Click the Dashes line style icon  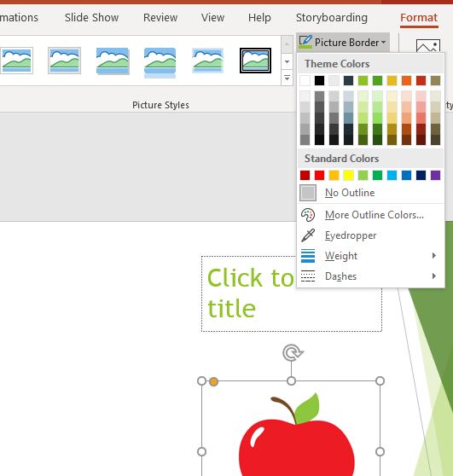click(308, 276)
